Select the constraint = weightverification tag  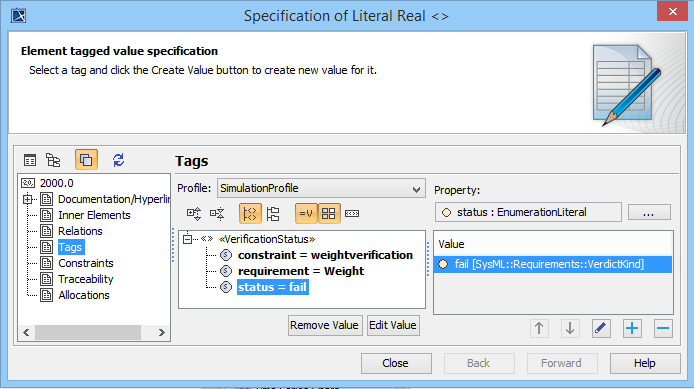(x=325, y=255)
